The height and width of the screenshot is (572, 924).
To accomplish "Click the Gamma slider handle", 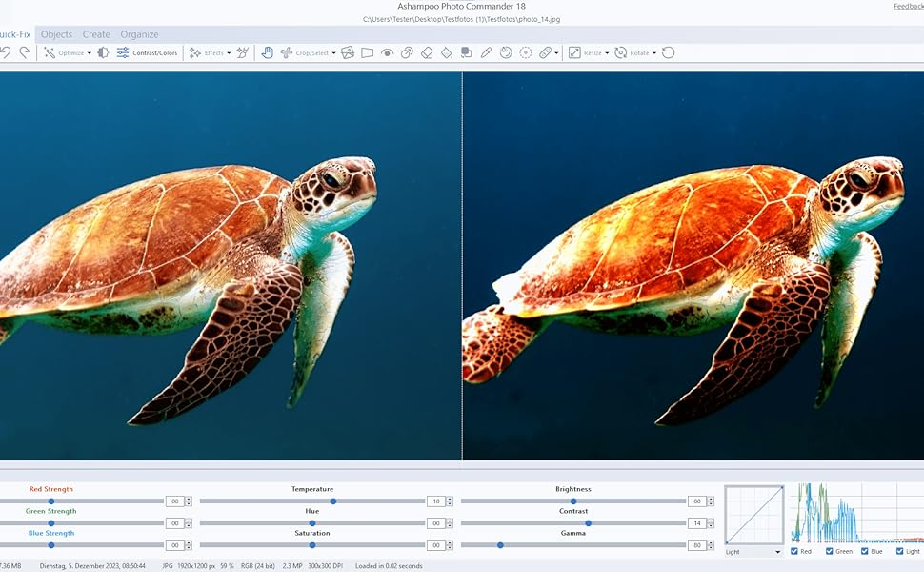I will point(500,545).
